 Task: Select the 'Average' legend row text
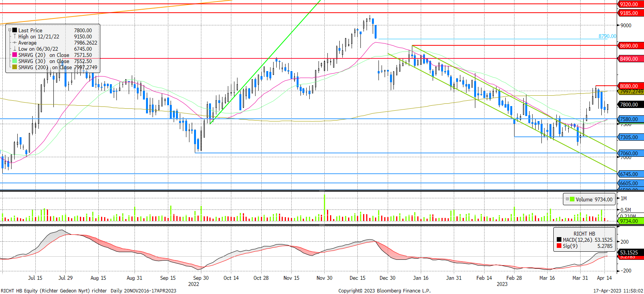[x=27, y=43]
